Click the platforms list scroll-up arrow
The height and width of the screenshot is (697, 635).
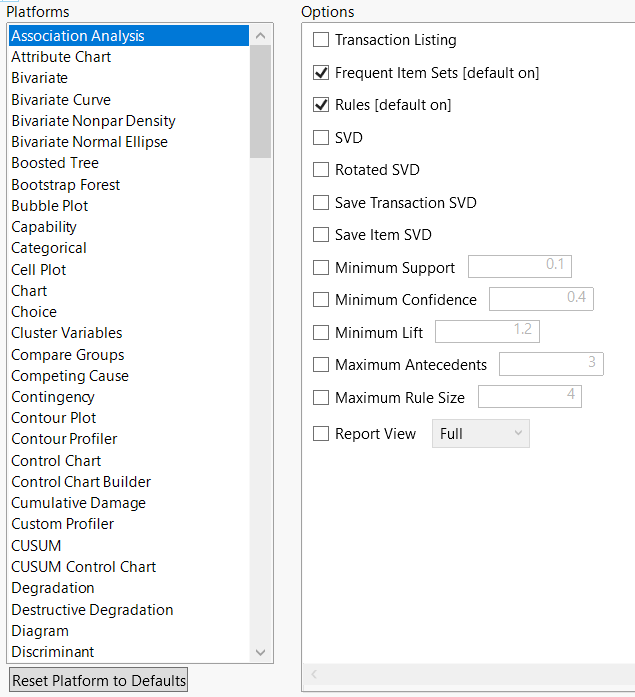[x=261, y=36]
